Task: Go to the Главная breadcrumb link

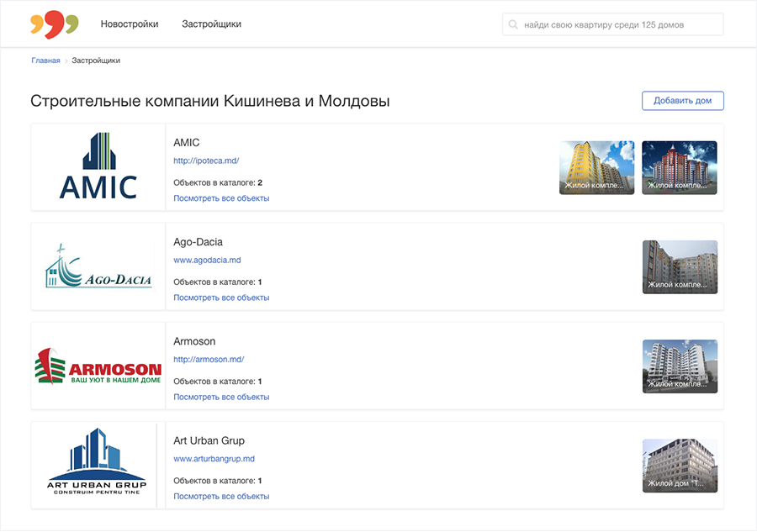Action: click(46, 61)
